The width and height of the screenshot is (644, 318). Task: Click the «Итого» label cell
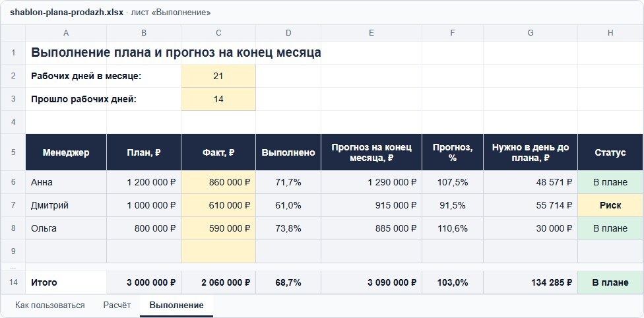point(66,282)
